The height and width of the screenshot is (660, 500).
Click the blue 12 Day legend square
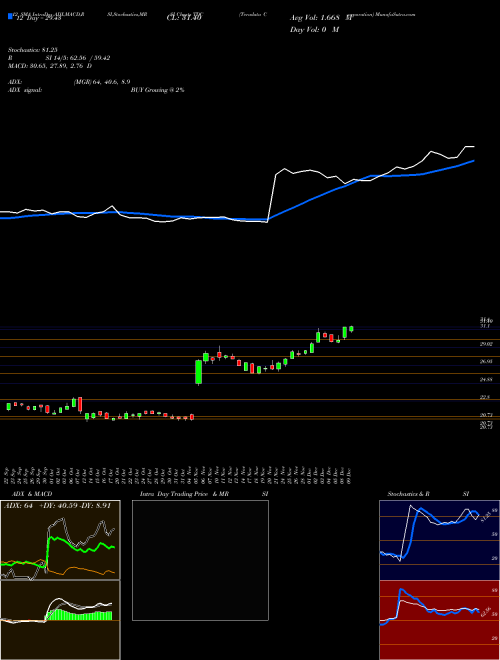[10, 16]
